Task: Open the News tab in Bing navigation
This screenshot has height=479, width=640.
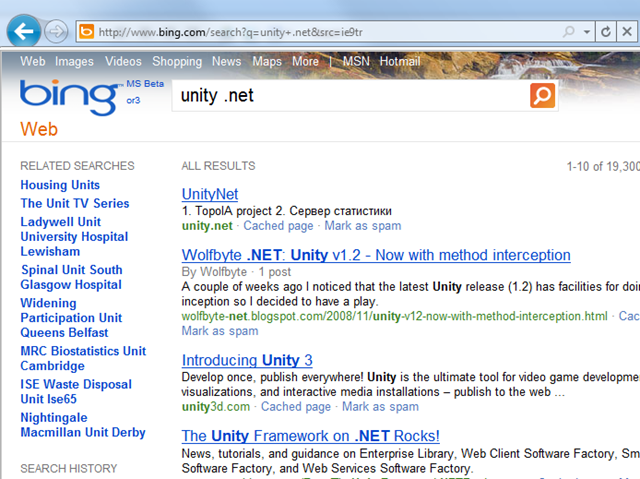Action: pyautogui.click(x=227, y=61)
